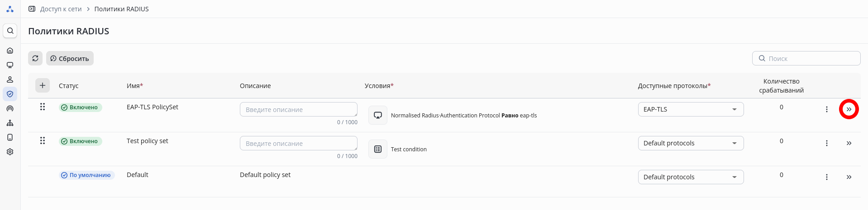This screenshot has width=868, height=210.
Task: Toggle the Включено status of Test policy set
Action: click(81, 141)
